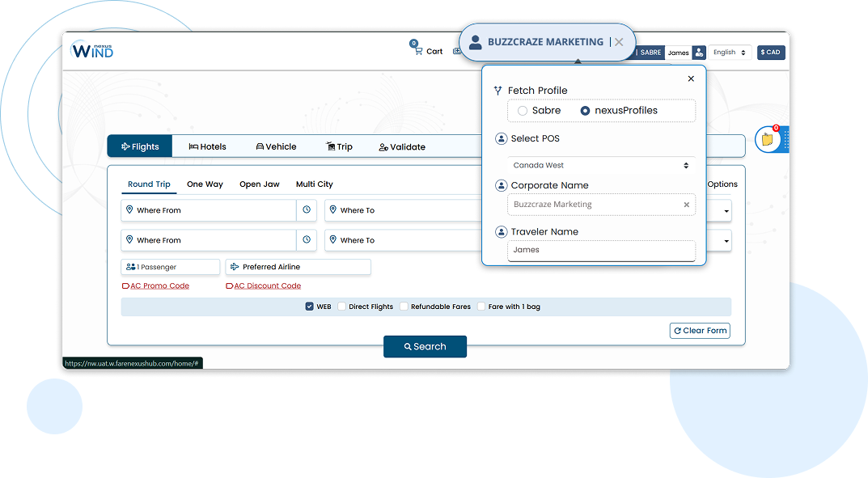This screenshot has width=868, height=478.
Task: Toggle the WEB checkbox
Action: [310, 307]
